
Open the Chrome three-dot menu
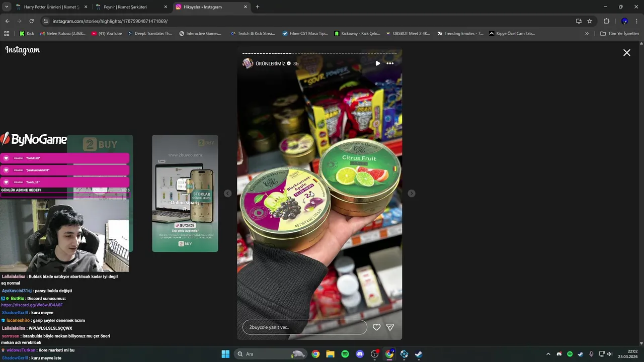click(x=637, y=21)
